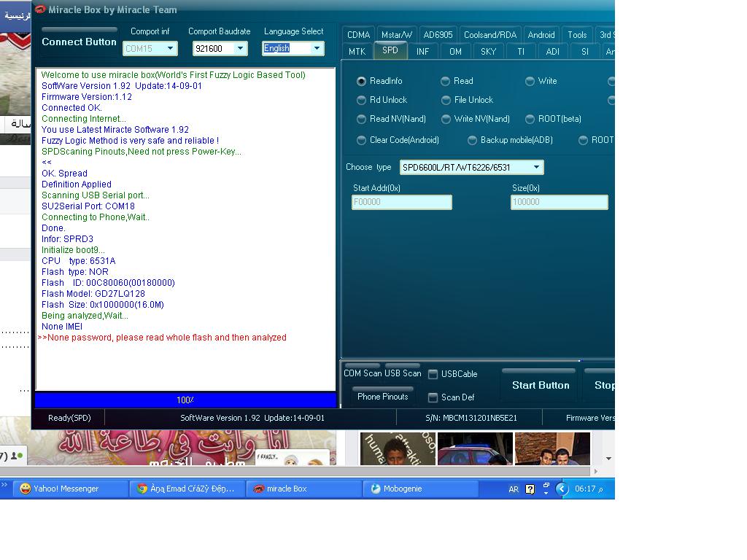Switch to the OM tab

[455, 52]
